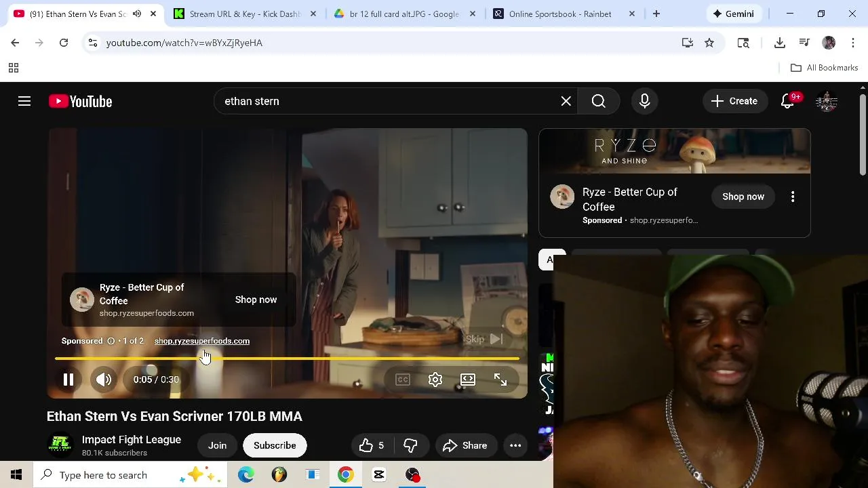Pause the video ad
Viewport: 868px width, 488px height.
(x=68, y=380)
